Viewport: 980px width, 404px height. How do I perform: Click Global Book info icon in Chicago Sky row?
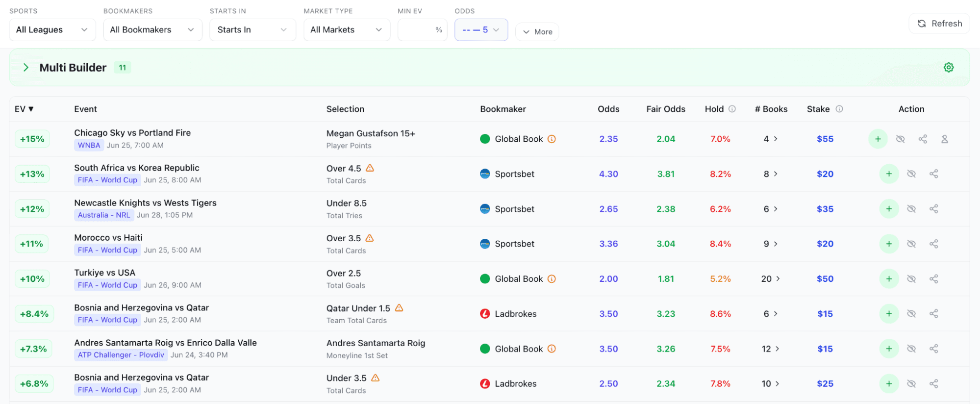tap(552, 139)
